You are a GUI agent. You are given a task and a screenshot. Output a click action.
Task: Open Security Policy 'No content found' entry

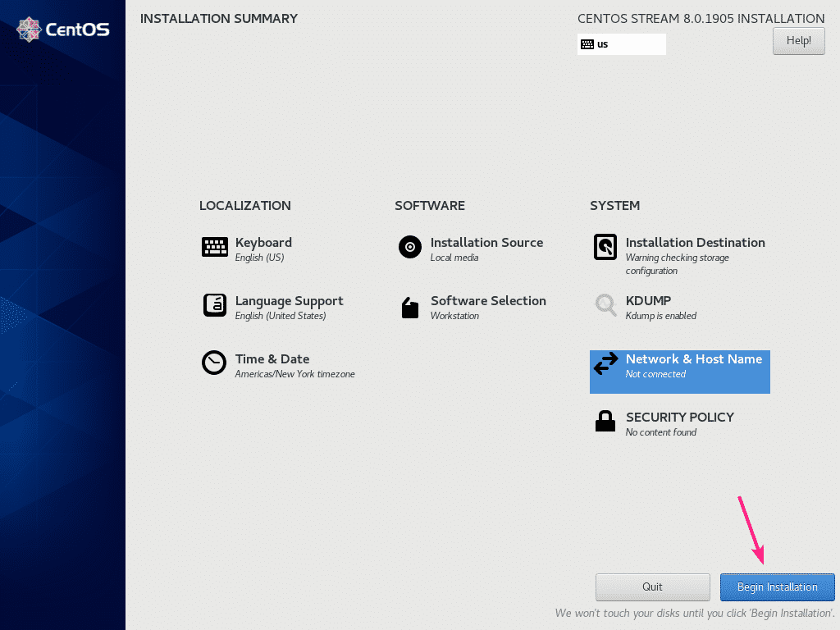(660, 432)
